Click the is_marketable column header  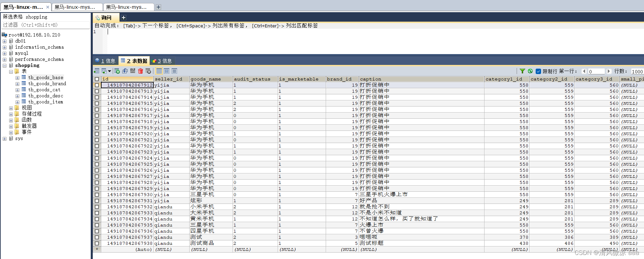(x=302, y=79)
